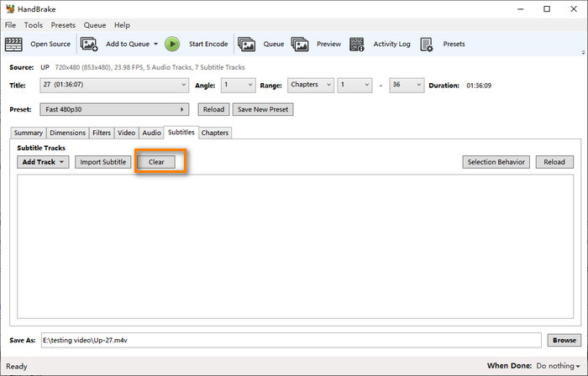
Task: Click Import Subtitle button
Action: tap(102, 162)
